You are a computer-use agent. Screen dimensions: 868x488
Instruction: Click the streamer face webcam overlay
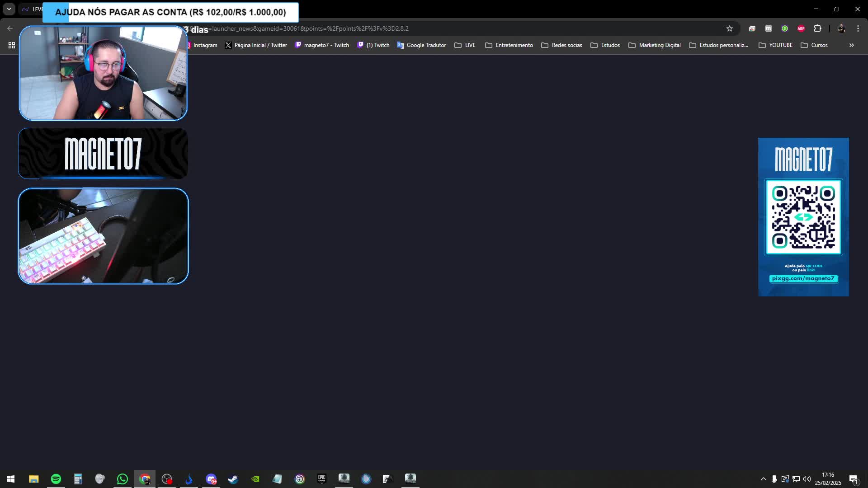click(103, 73)
